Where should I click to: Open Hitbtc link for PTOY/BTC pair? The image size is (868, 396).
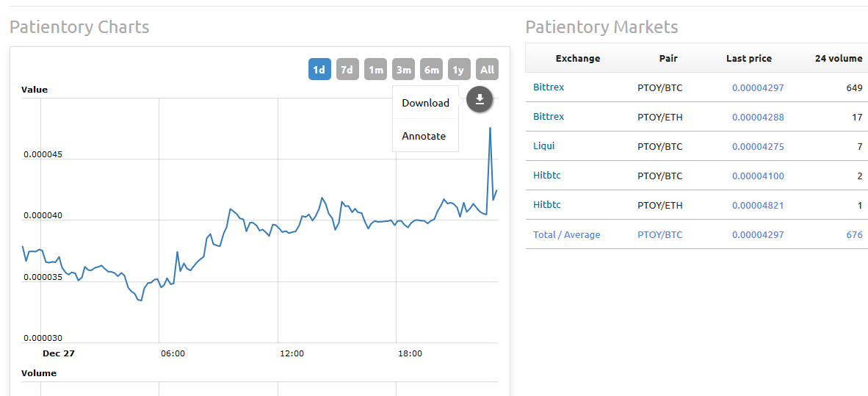[547, 176]
